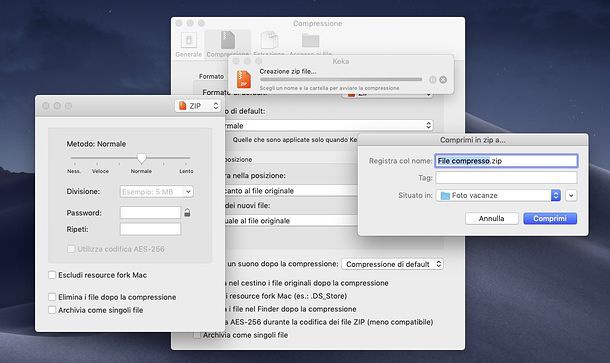Open the Divisione size dropdown arrow
610x363 pixels.
pyautogui.click(x=188, y=191)
